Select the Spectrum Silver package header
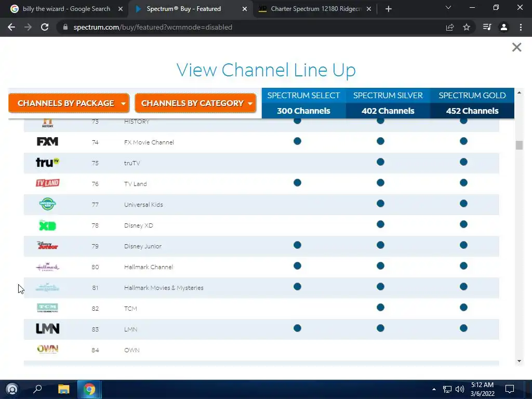 388,103
